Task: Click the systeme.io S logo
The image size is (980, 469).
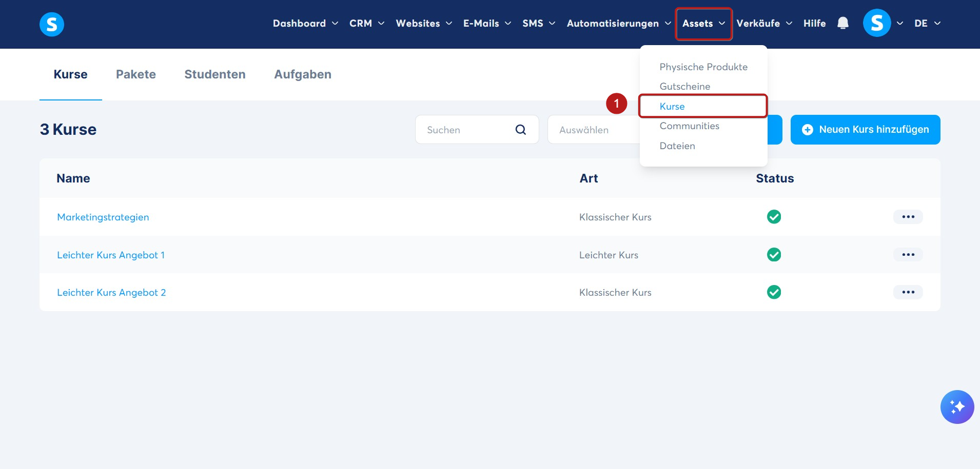Action: pyautogui.click(x=52, y=24)
